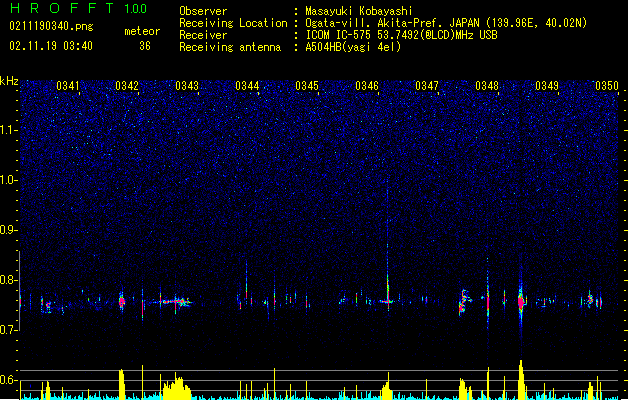Click the 0343 time axis marker
Image resolution: width=629 pixels, height=400 pixels.
[x=187, y=86]
